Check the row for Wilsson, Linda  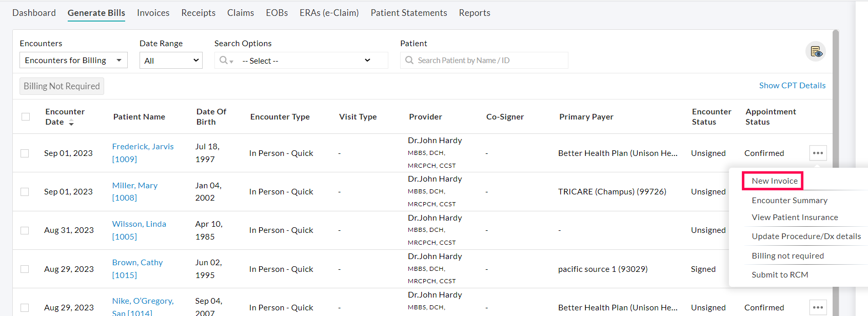coord(25,230)
